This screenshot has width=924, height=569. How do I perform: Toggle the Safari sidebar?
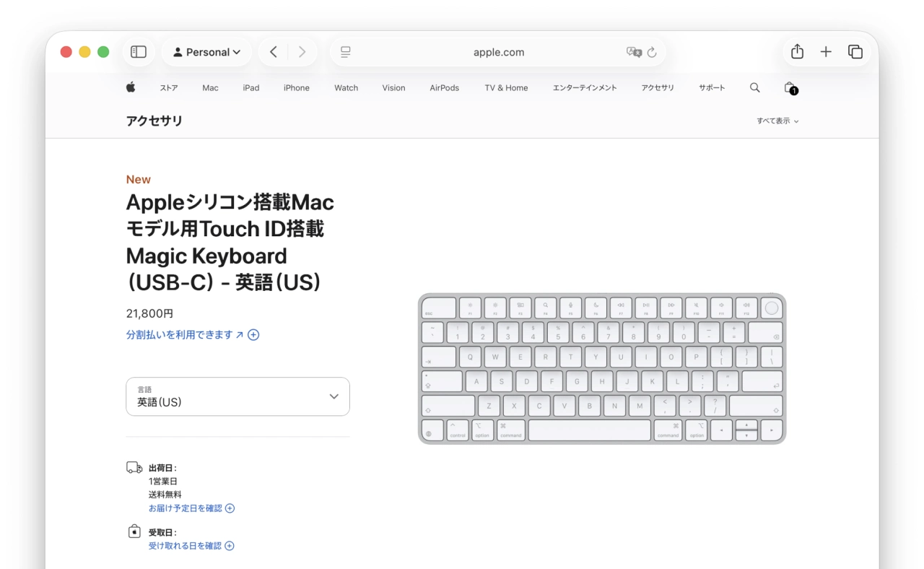coord(139,52)
